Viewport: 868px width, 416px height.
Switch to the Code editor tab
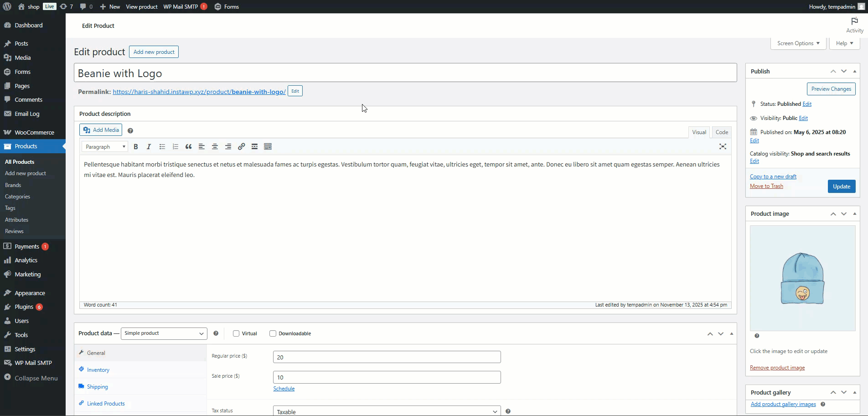722,132
